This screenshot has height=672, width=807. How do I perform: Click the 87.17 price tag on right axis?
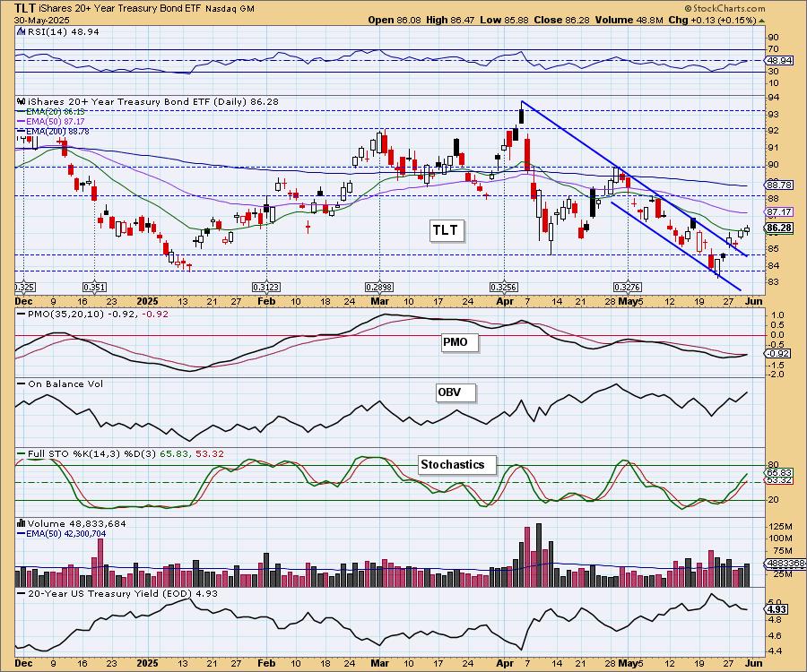pos(779,211)
